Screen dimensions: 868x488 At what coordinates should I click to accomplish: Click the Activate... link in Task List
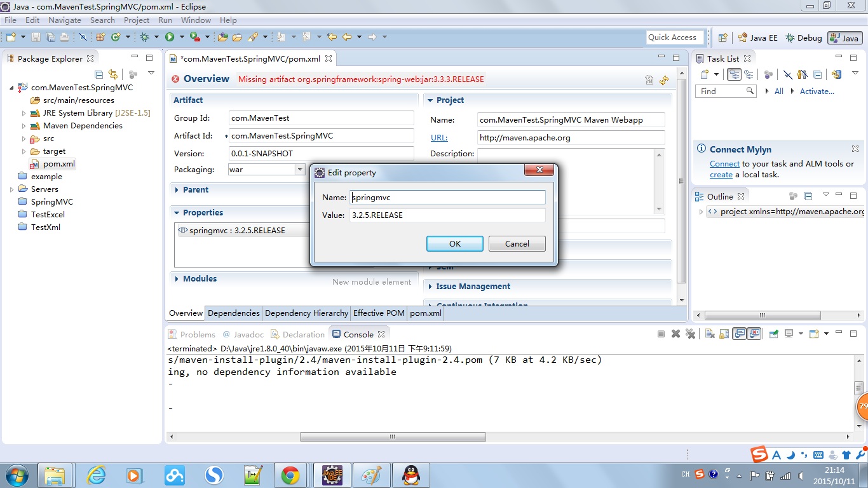817,91
